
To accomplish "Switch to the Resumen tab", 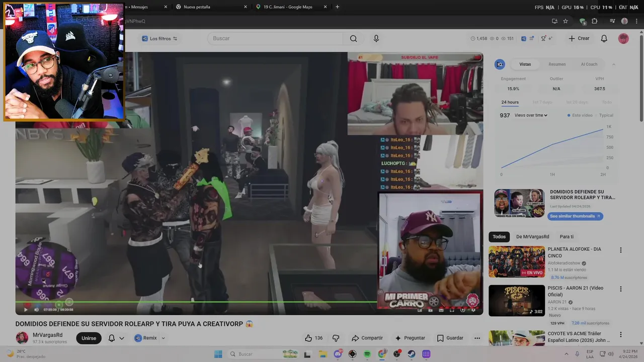I will point(557,64).
